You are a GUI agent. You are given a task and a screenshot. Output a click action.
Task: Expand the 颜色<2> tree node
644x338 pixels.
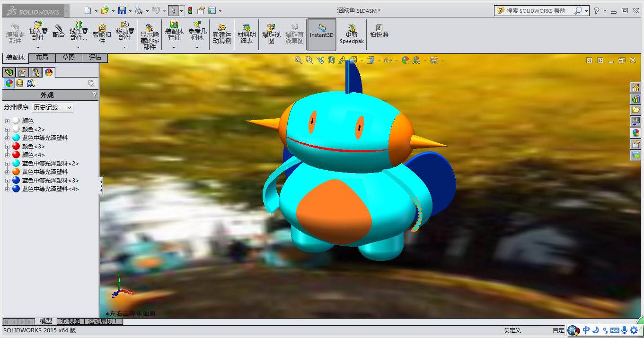[7, 130]
